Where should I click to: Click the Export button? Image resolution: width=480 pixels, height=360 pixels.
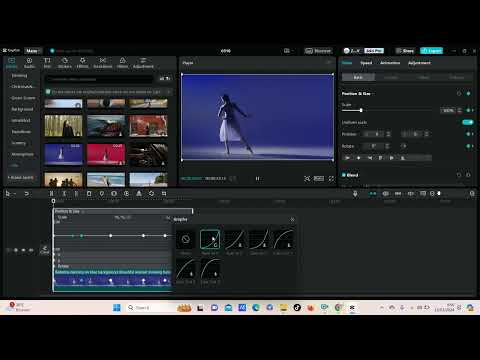click(x=431, y=51)
